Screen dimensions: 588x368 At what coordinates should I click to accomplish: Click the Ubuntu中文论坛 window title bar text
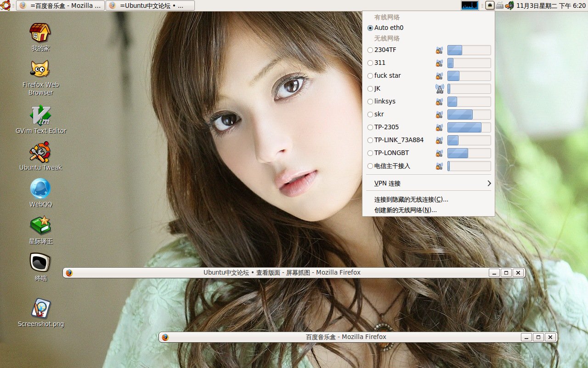coord(282,273)
